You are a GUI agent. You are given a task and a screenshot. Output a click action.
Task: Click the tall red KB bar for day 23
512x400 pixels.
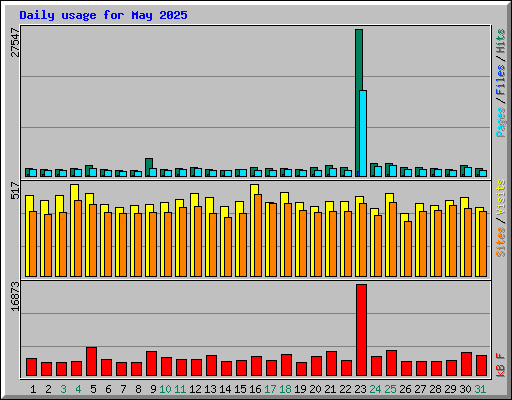point(361,330)
